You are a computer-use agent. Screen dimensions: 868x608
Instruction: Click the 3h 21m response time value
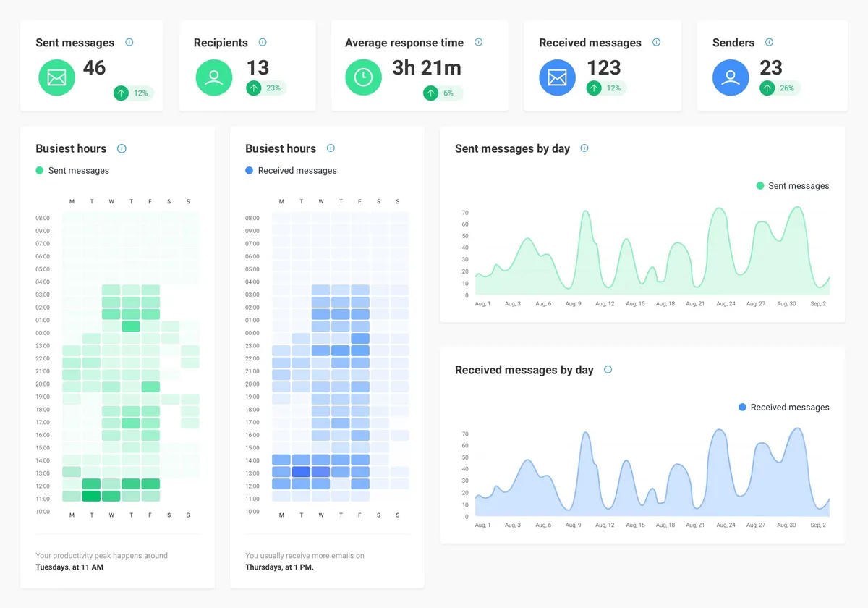(427, 67)
